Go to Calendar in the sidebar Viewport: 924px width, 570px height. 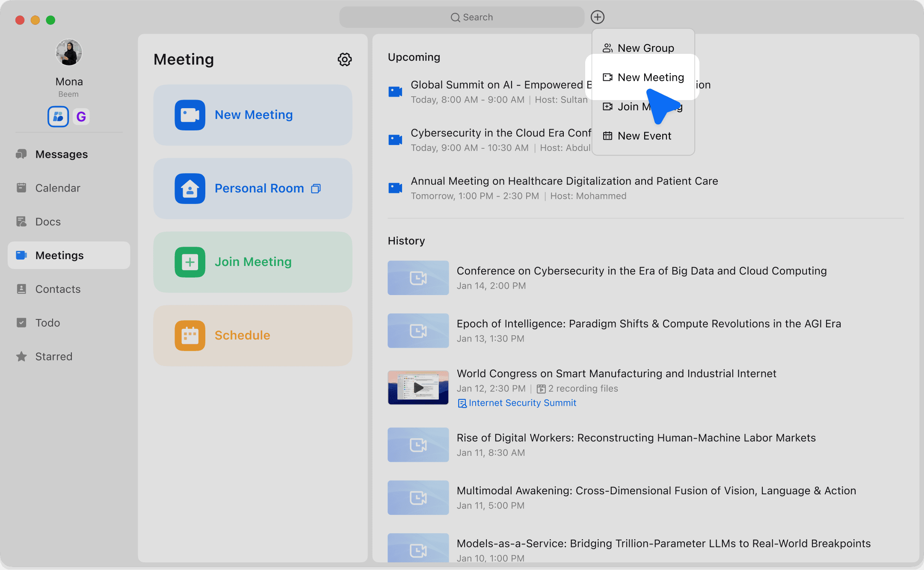[58, 188]
